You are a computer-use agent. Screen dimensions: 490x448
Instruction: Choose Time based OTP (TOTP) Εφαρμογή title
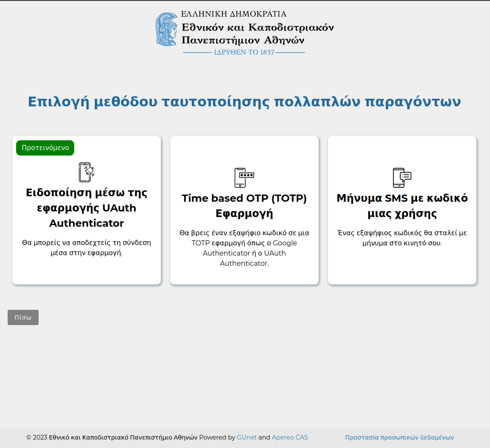tap(244, 206)
